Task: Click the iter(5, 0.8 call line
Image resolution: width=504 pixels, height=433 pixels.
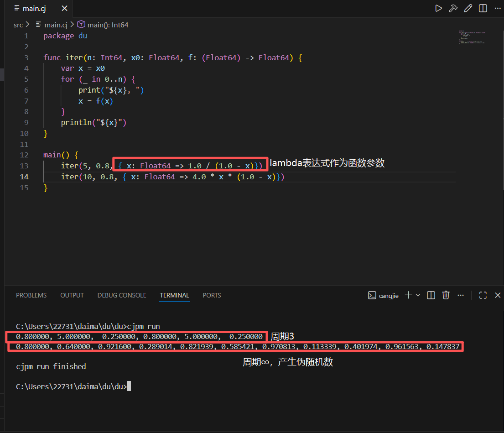Action: click(x=161, y=166)
